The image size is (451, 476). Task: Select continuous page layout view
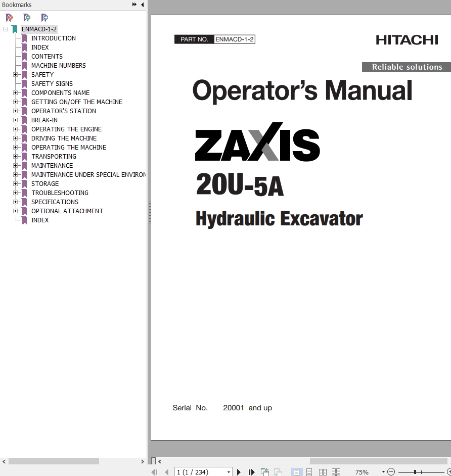[309, 472]
